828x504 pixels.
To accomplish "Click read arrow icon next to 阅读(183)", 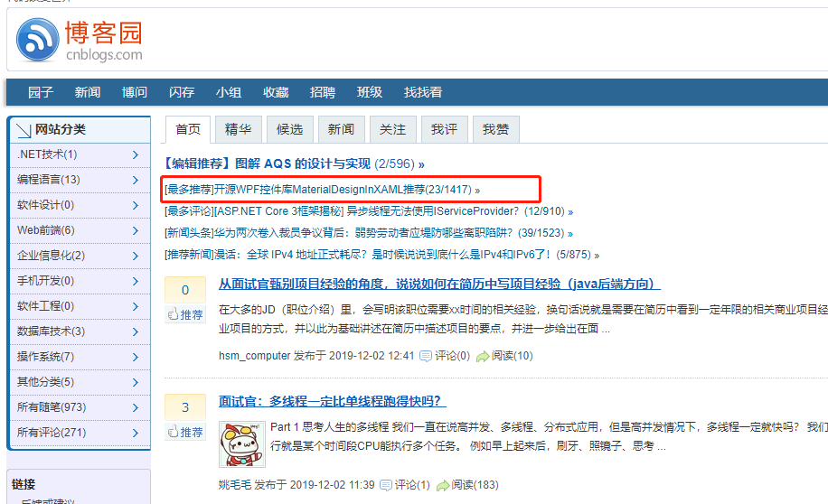I will coord(443,485).
